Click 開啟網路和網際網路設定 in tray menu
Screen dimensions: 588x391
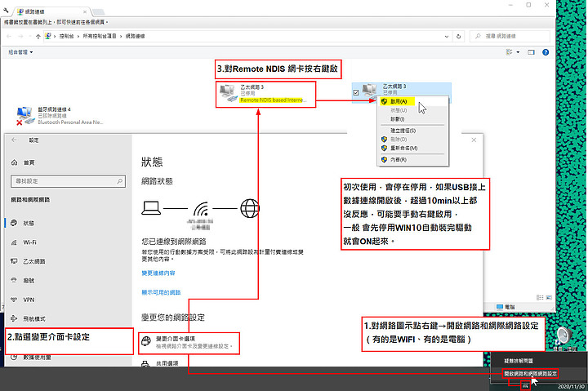coord(530,374)
